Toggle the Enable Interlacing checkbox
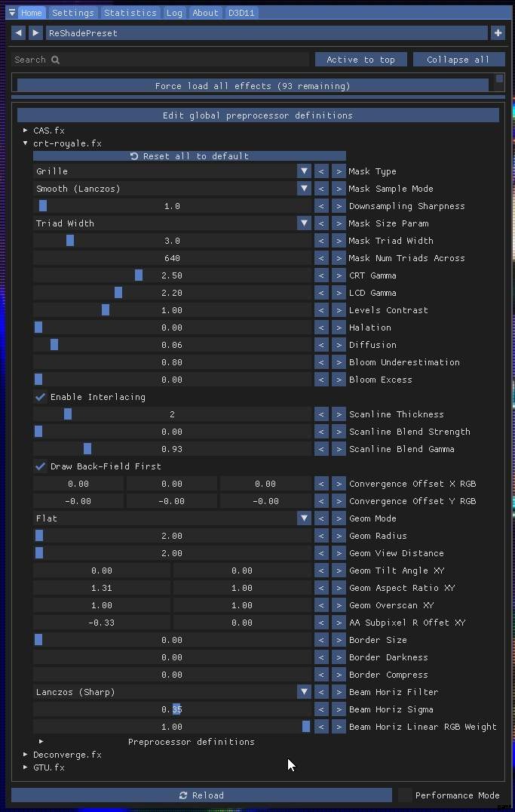 point(41,397)
